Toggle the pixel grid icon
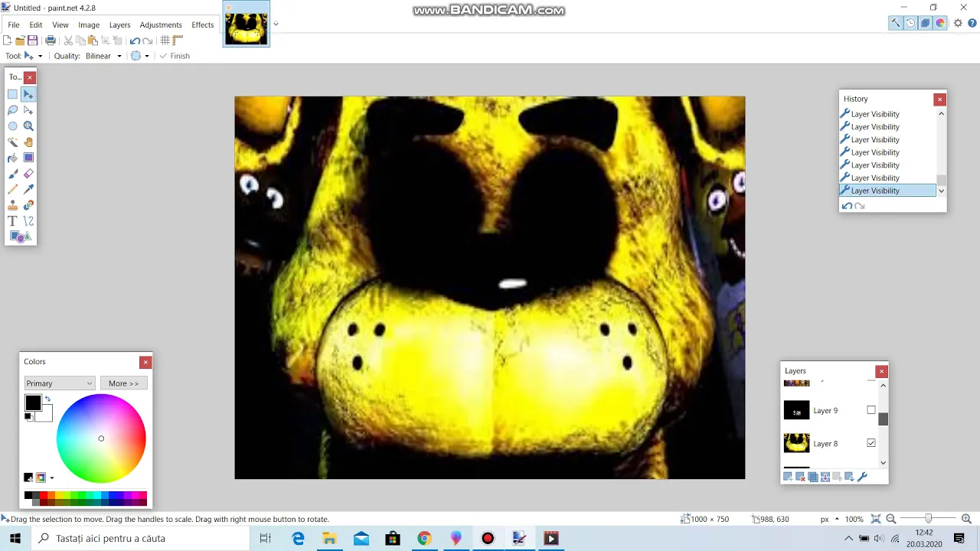The width and height of the screenshot is (980, 551). point(165,41)
